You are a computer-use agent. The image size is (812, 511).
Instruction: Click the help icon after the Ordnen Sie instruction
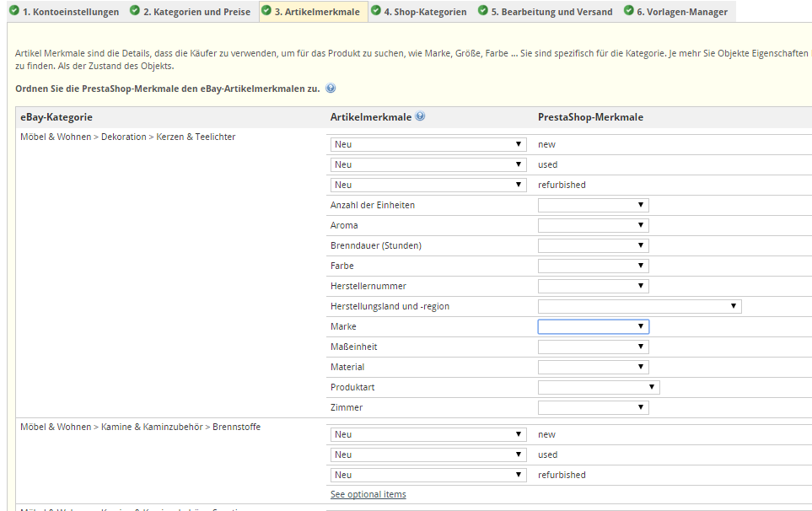[331, 88]
